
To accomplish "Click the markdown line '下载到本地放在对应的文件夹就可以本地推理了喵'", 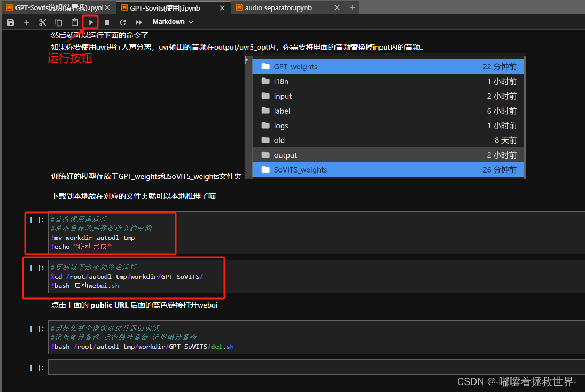I will [x=133, y=196].
